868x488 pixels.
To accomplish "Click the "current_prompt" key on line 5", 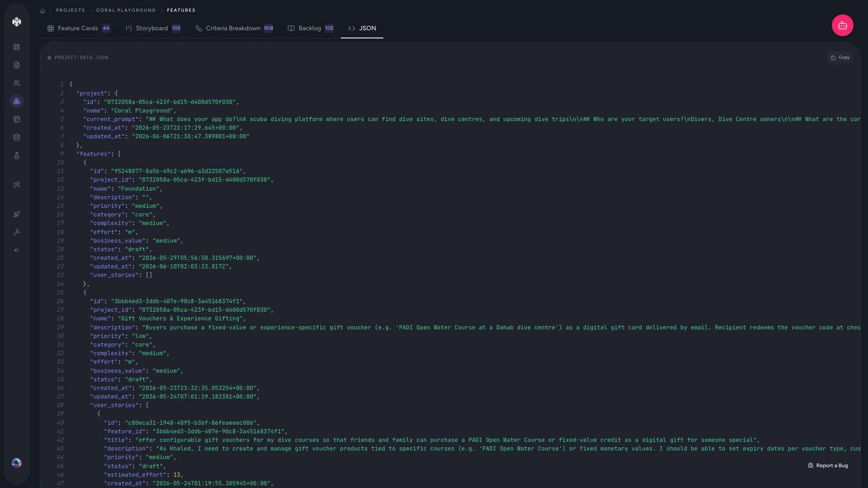I will tap(111, 119).
